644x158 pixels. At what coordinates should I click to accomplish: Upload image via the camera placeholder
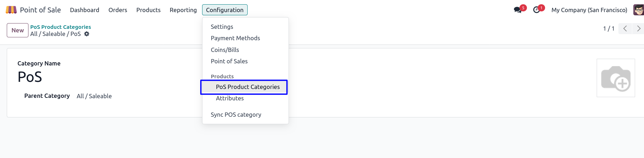click(616, 78)
